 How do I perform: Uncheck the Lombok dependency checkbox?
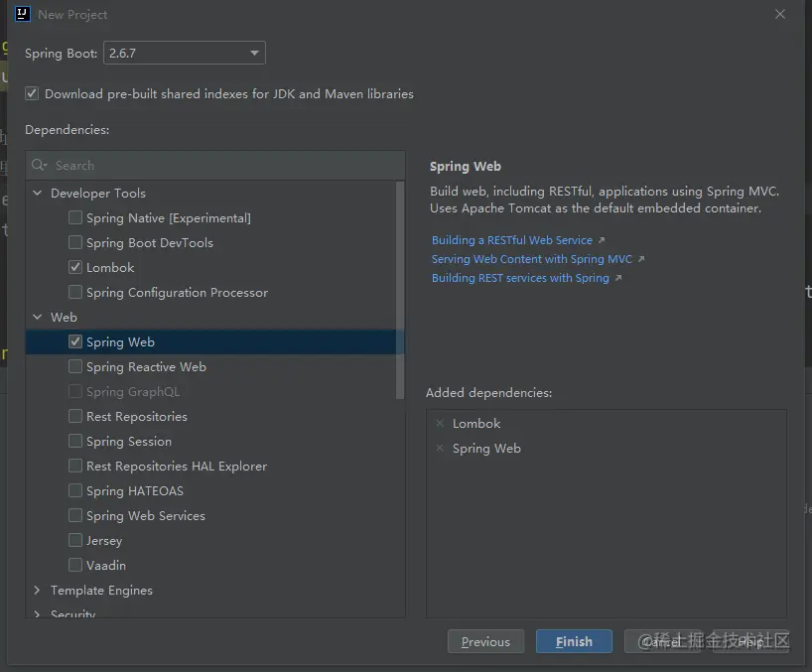(75, 267)
